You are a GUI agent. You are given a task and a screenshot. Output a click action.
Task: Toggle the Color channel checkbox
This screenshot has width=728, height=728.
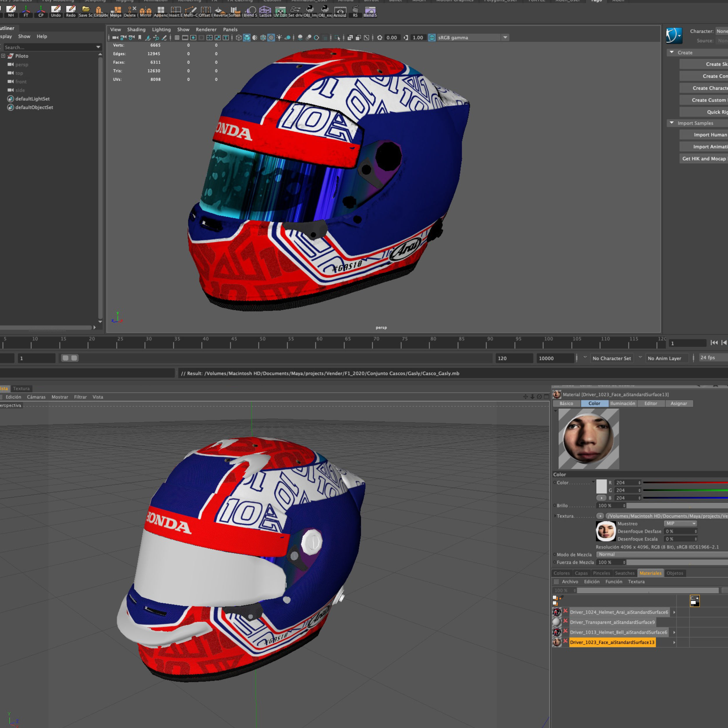[555, 483]
